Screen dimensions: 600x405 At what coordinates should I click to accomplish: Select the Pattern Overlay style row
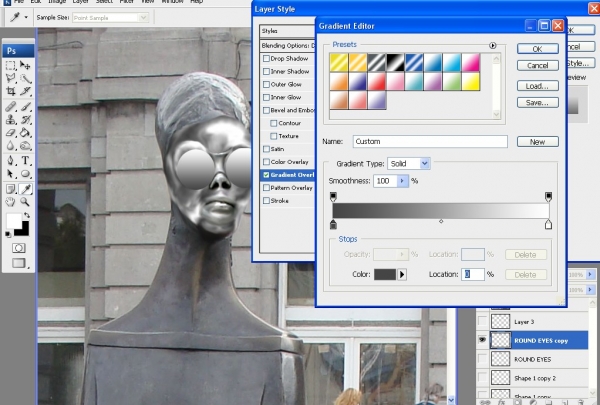click(x=287, y=188)
